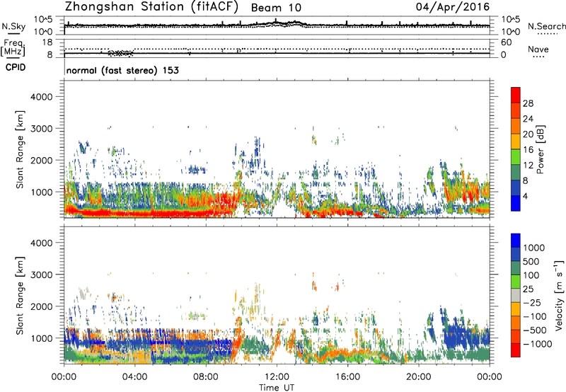Click the strong red echo band in the power panel near 04:00
The image size is (566, 392).
(134, 213)
